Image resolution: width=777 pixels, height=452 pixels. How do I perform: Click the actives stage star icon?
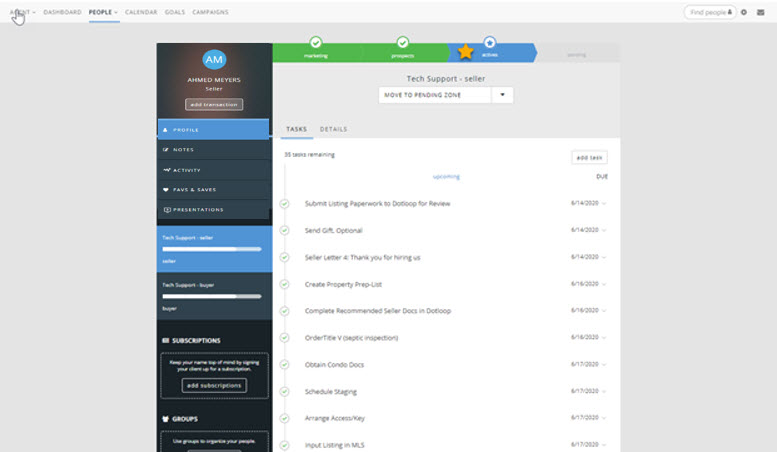pos(490,43)
